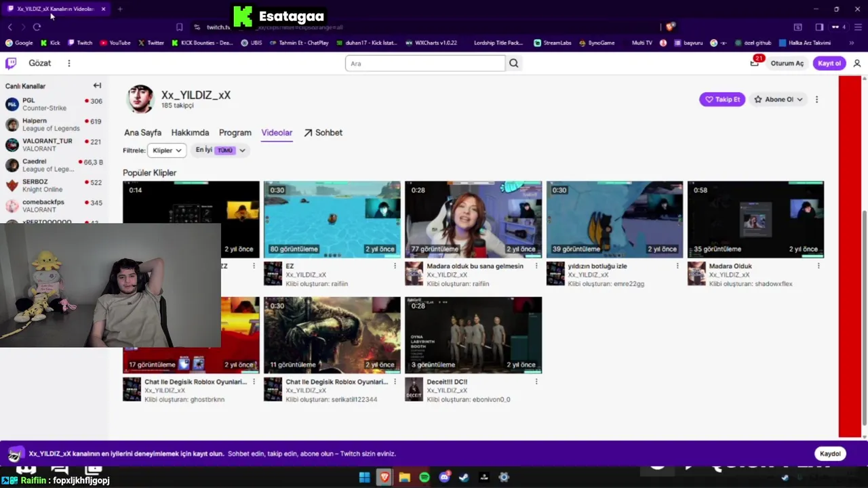868x488 pixels.
Task: Open the YouTube bookmark
Action: pos(115,43)
